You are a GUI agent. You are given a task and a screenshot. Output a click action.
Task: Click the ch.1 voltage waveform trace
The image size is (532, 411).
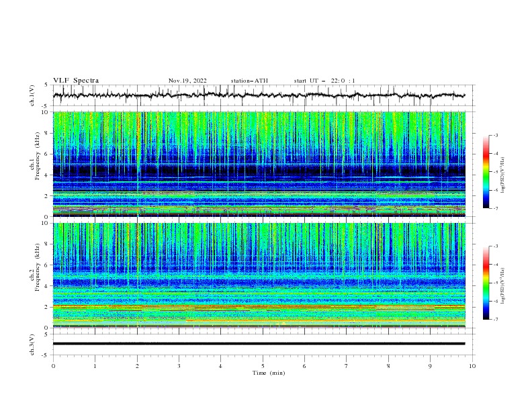click(x=259, y=95)
